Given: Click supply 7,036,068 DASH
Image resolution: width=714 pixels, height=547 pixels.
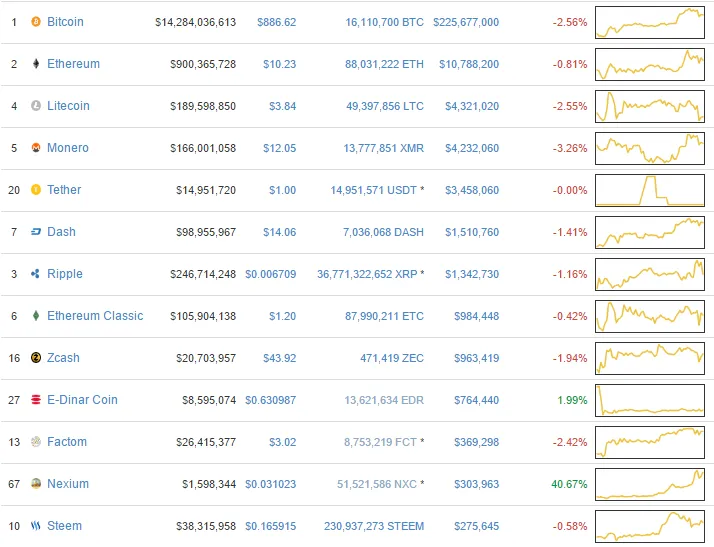Looking at the screenshot, I should (x=383, y=232).
